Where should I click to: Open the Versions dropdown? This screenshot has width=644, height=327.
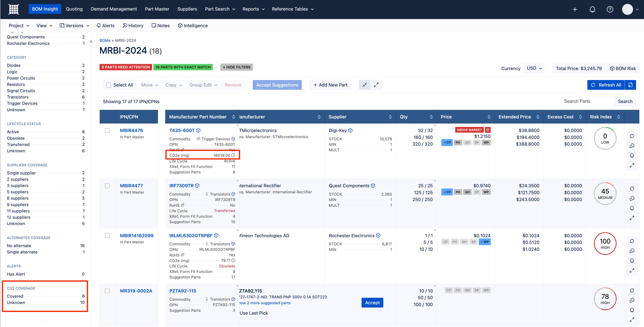click(x=74, y=26)
